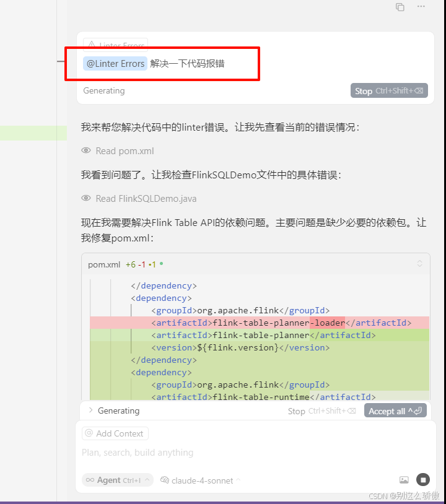Focus the Plan, search, build anything input
The image size is (446, 504).
pos(255,453)
